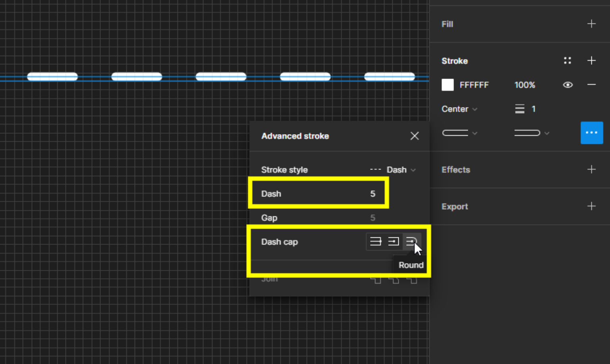Add another stroke with the plus icon
This screenshot has width=610, height=364.
coord(591,60)
